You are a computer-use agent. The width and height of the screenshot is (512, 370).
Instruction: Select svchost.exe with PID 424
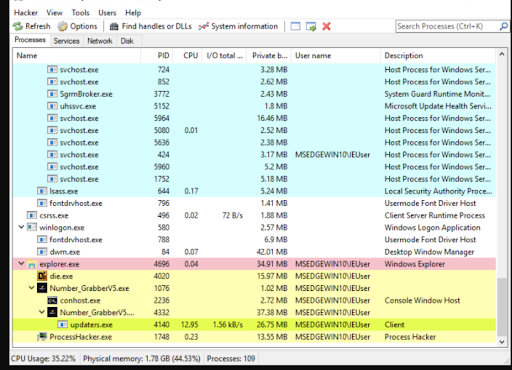(x=254, y=155)
